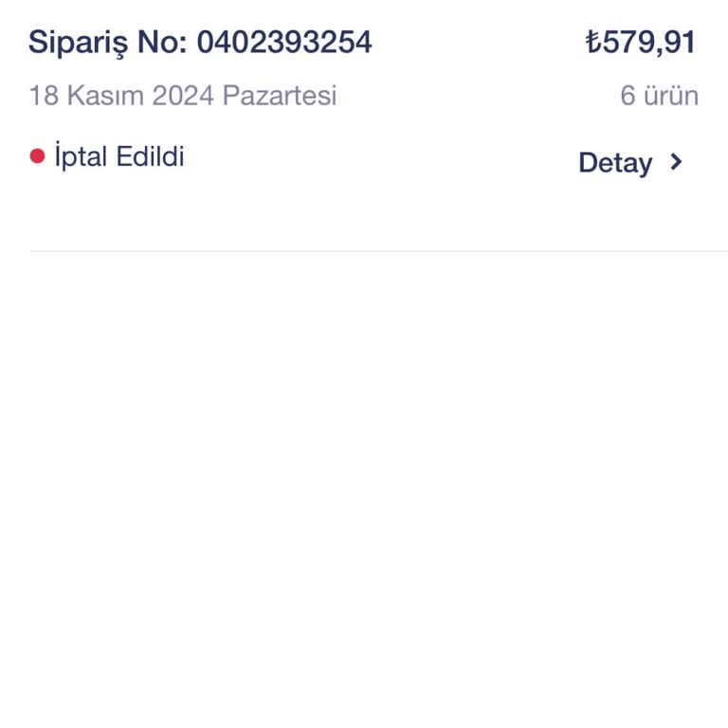Click the Sipariş No label

[x=108, y=43]
